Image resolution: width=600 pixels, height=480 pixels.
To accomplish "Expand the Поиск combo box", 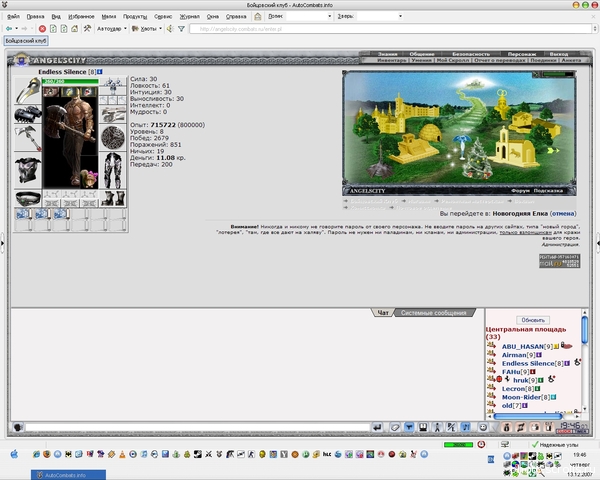I will pos(329,16).
